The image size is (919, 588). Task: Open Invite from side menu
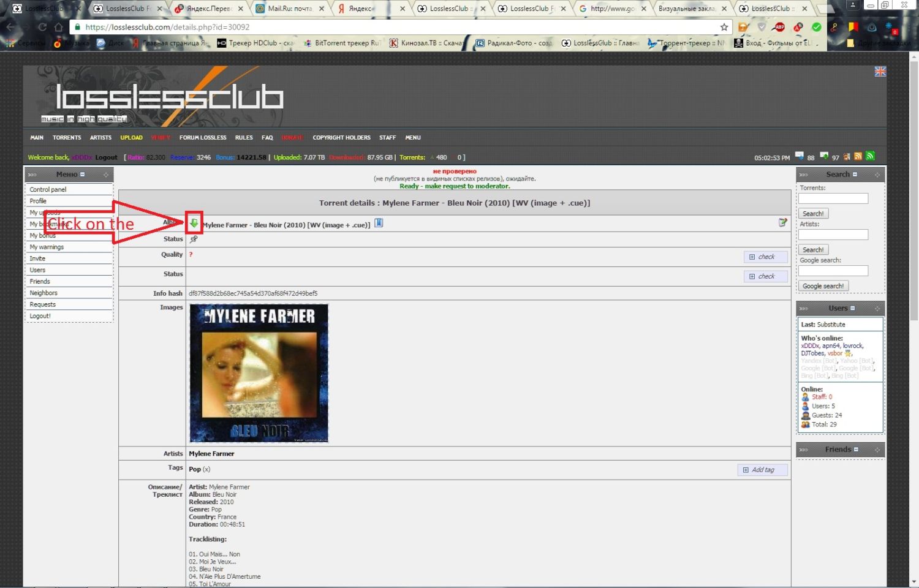(37, 258)
